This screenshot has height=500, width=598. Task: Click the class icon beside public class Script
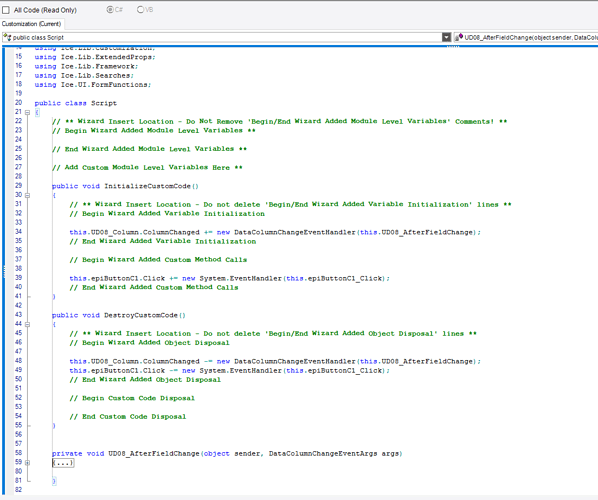point(7,37)
